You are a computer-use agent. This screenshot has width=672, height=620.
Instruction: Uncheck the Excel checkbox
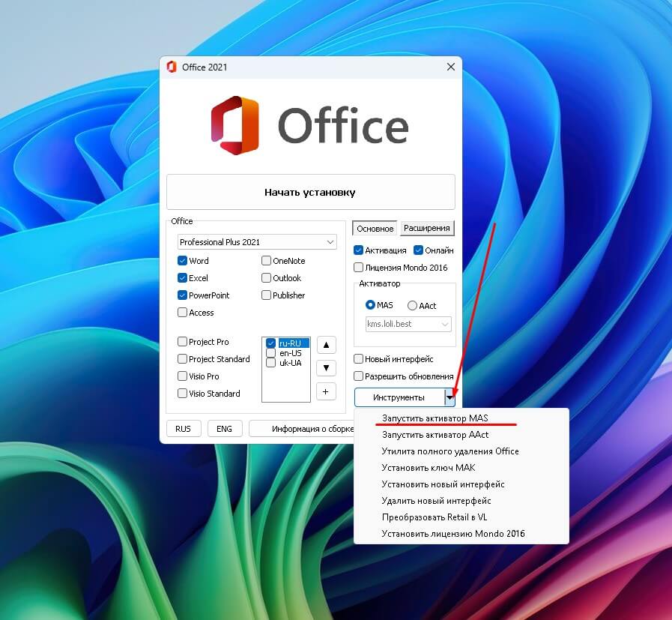coord(182,278)
